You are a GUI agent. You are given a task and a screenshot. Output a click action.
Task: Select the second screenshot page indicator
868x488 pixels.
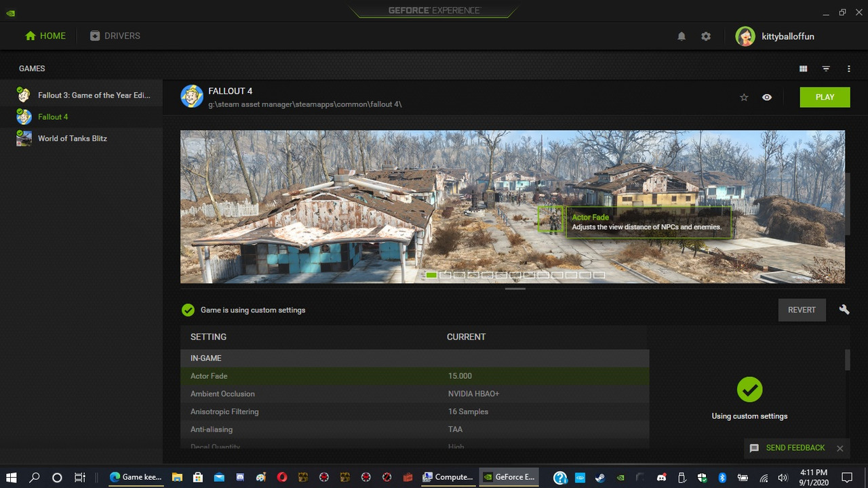[446, 275]
